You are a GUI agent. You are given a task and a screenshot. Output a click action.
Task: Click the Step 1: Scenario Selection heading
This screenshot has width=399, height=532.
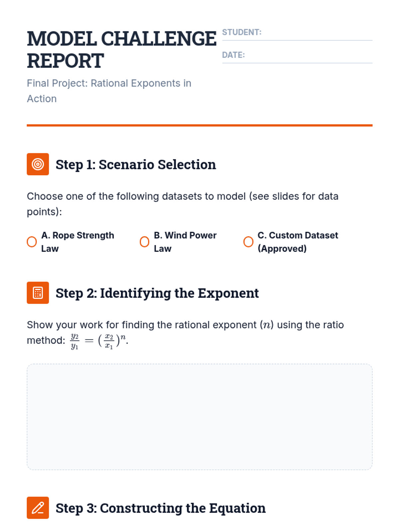pos(136,165)
